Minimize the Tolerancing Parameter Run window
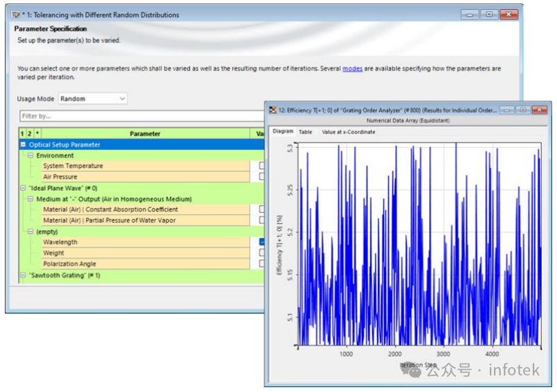The image size is (557, 392). coord(470,15)
